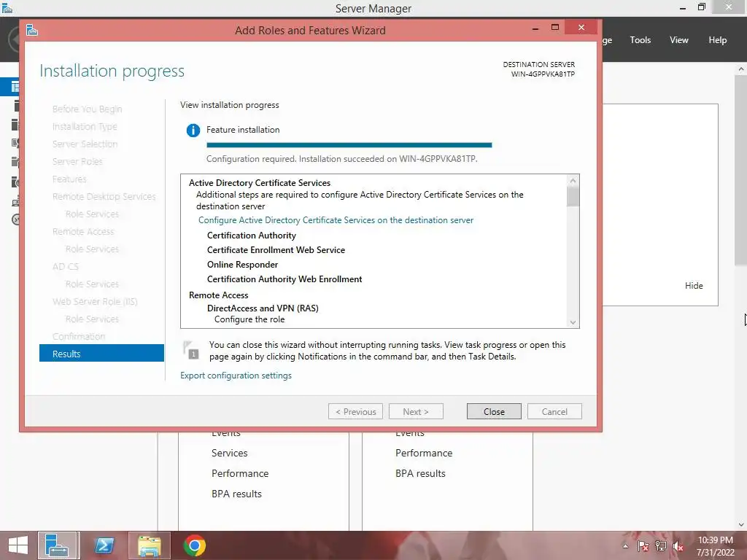747x560 pixels.
Task: Click Services in the left Server Manager tile
Action: click(x=229, y=453)
